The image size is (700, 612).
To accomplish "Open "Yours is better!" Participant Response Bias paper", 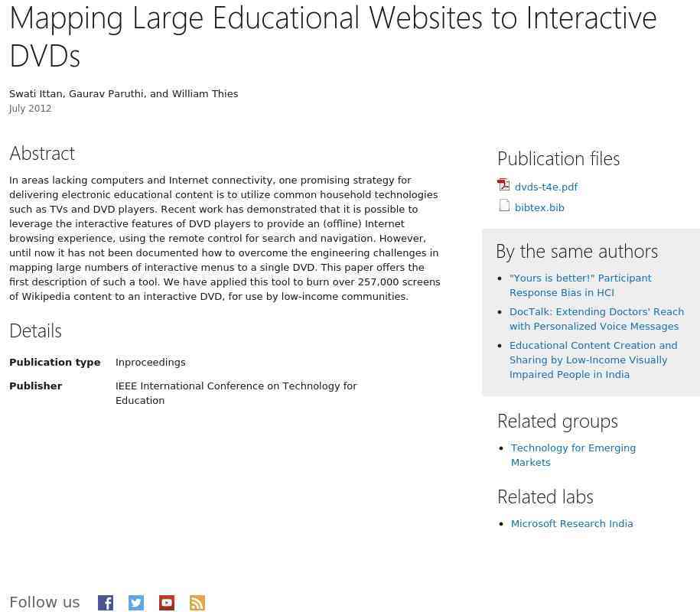I will (x=581, y=285).
